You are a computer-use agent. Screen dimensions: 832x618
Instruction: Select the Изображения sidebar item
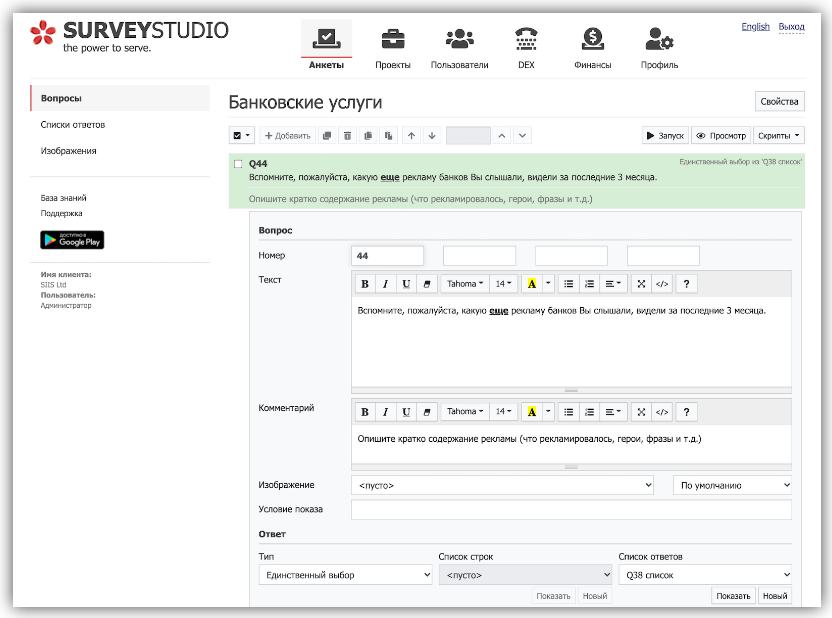click(68, 151)
